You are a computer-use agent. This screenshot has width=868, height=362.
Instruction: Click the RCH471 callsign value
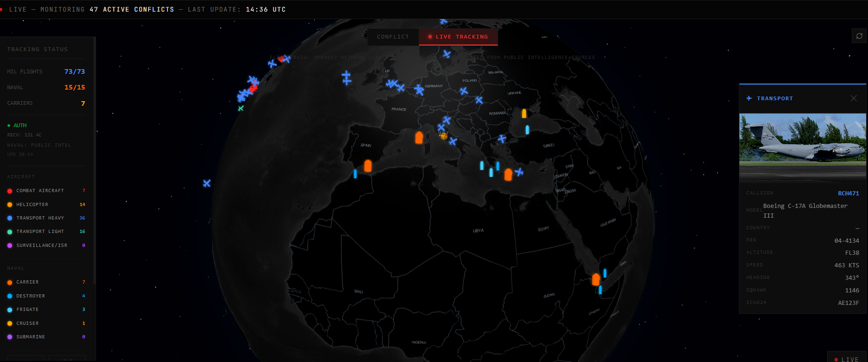click(849, 194)
